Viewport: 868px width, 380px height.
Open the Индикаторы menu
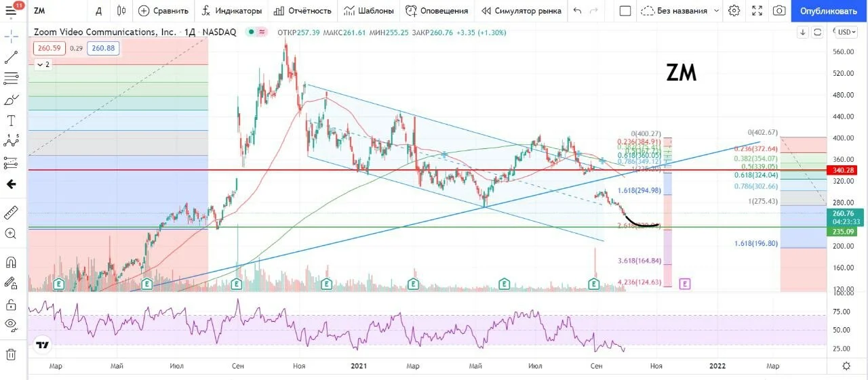231,11
